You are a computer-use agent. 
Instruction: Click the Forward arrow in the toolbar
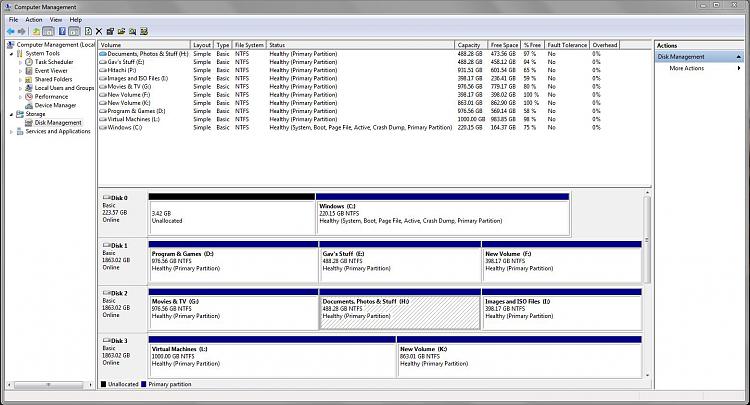[22, 32]
